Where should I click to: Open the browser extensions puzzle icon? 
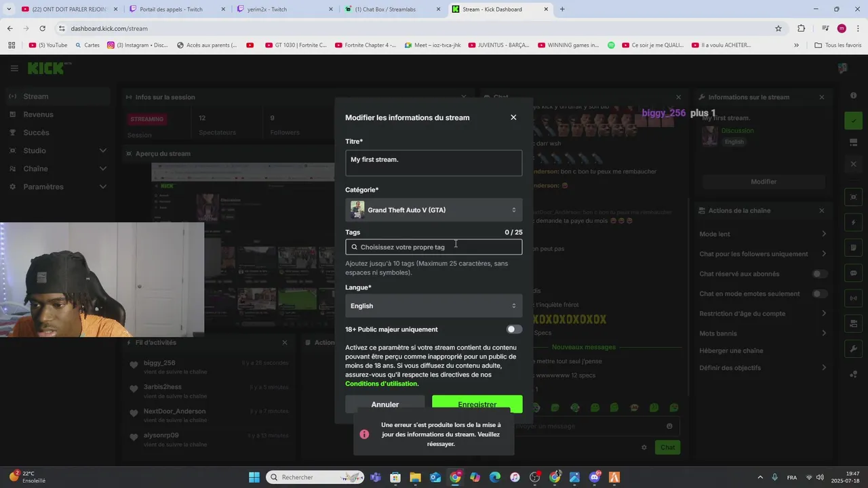[801, 28]
